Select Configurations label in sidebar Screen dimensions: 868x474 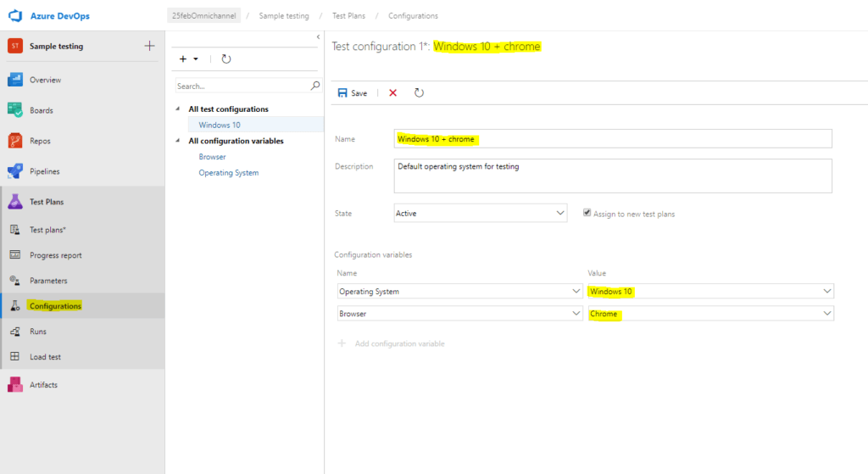pyautogui.click(x=55, y=305)
